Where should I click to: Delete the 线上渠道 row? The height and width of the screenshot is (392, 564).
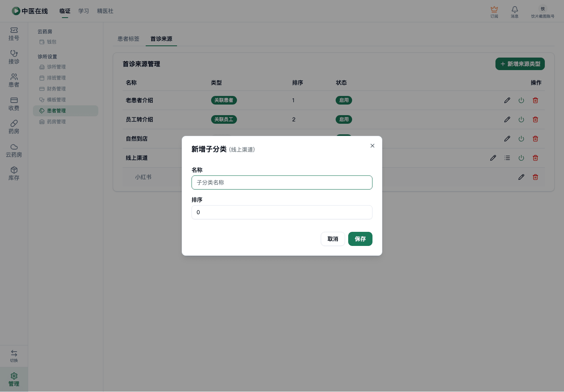tap(535, 158)
